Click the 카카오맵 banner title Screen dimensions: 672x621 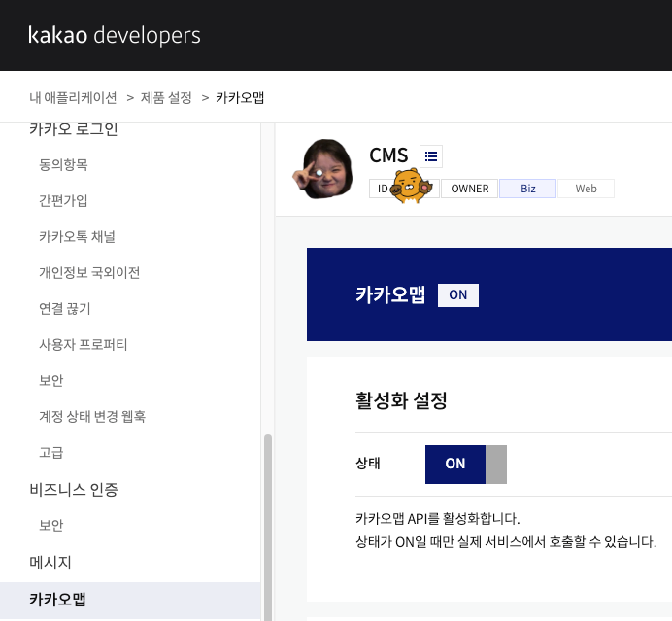tap(390, 295)
